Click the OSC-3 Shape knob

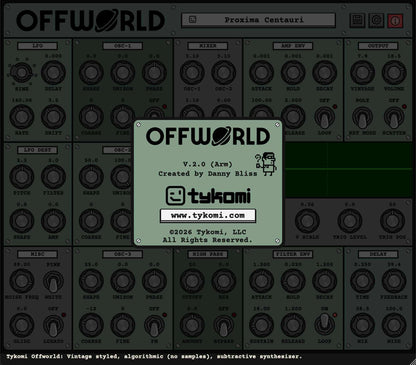pos(91,281)
